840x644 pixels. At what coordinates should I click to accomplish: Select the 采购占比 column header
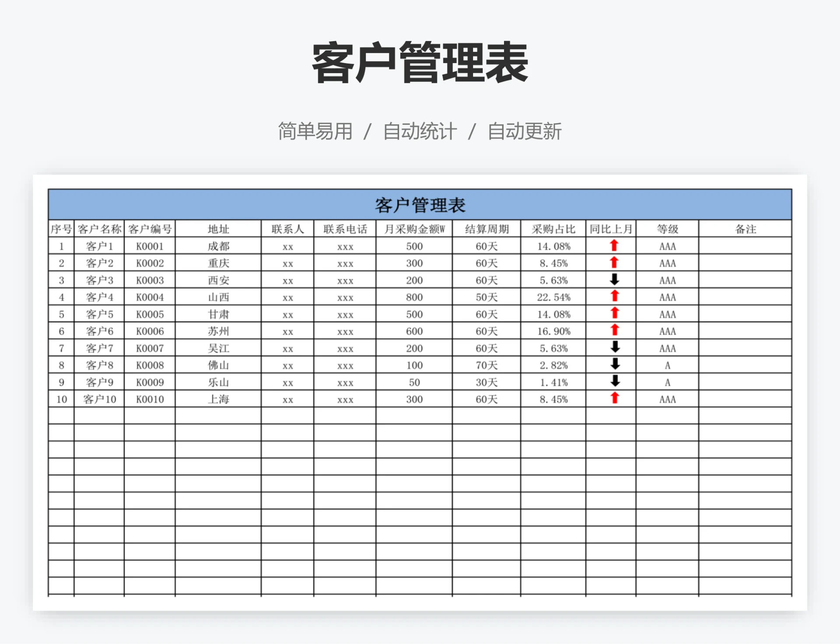click(553, 229)
